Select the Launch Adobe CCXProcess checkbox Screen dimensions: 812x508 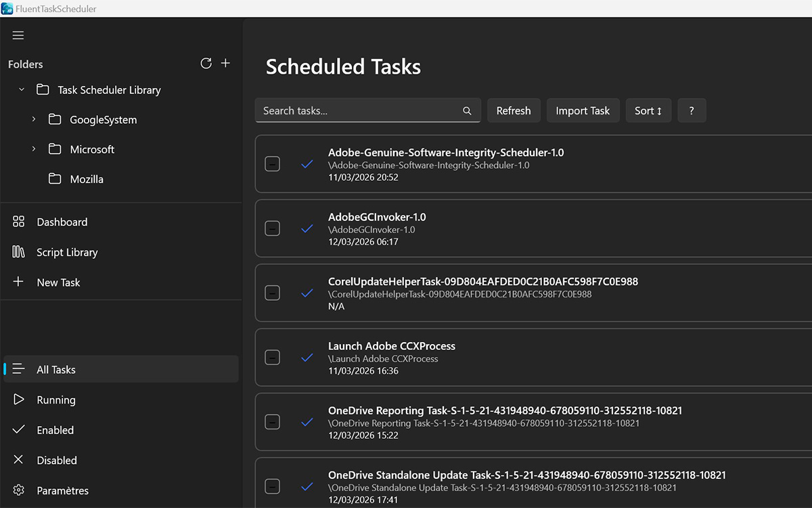pos(272,357)
